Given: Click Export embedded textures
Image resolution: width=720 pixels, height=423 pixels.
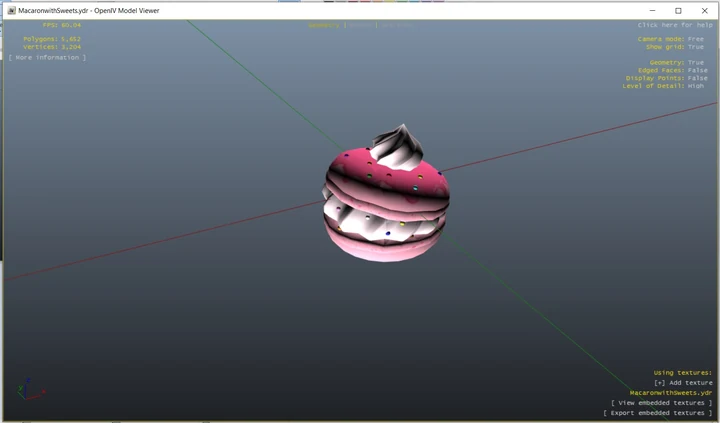Looking at the screenshot, I should pyautogui.click(x=658, y=413).
